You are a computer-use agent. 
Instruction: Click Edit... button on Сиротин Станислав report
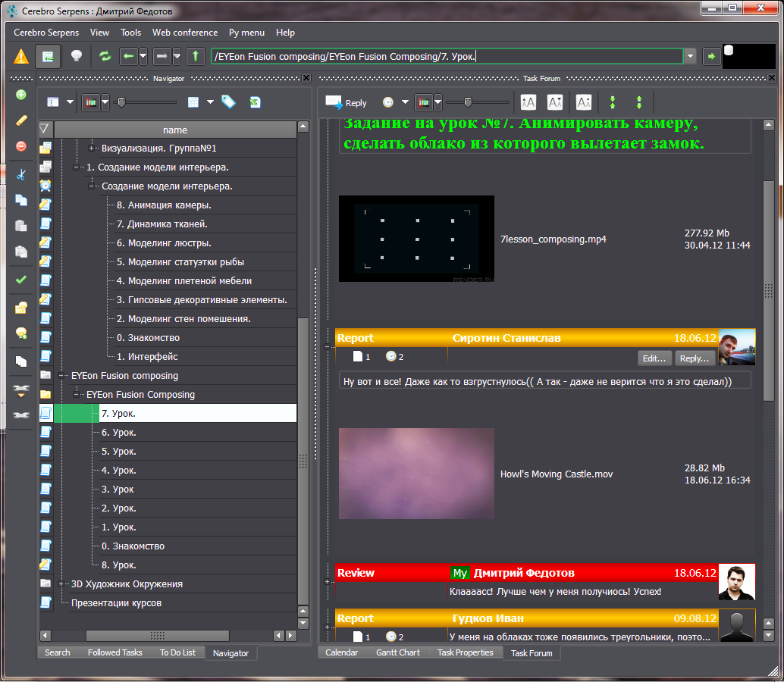tap(654, 358)
